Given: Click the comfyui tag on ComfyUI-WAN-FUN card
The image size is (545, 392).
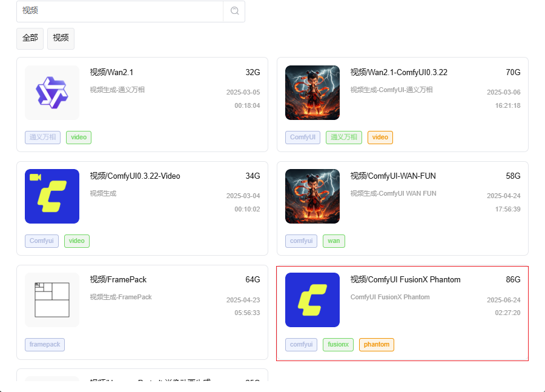Looking at the screenshot, I should tap(302, 241).
